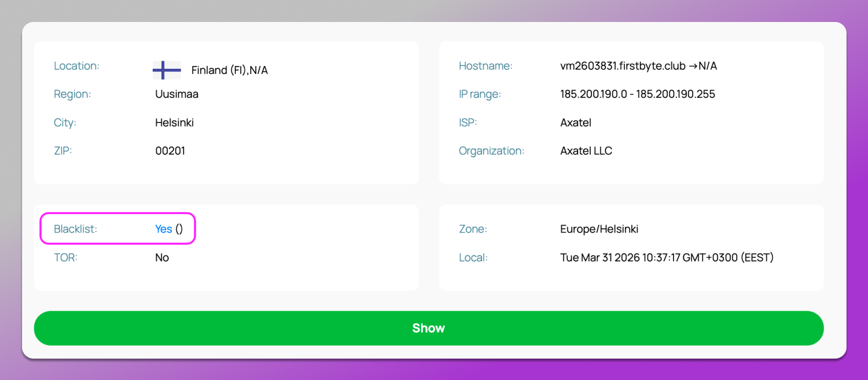Click the ISP value Axatel
868x380 pixels.
(576, 123)
